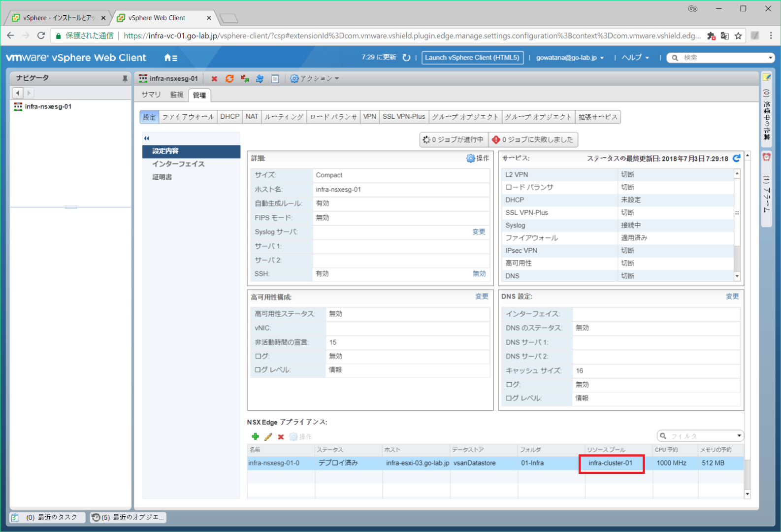Open recent tasks icon at bottom
Image resolution: width=781 pixels, height=532 pixels.
click(15, 517)
